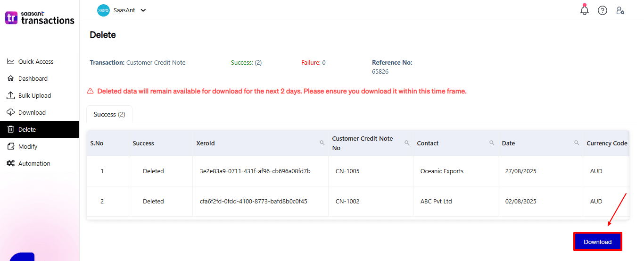Search the XeroId column via magnifier icon
Viewport: 644px width, 261px height.
[322, 143]
